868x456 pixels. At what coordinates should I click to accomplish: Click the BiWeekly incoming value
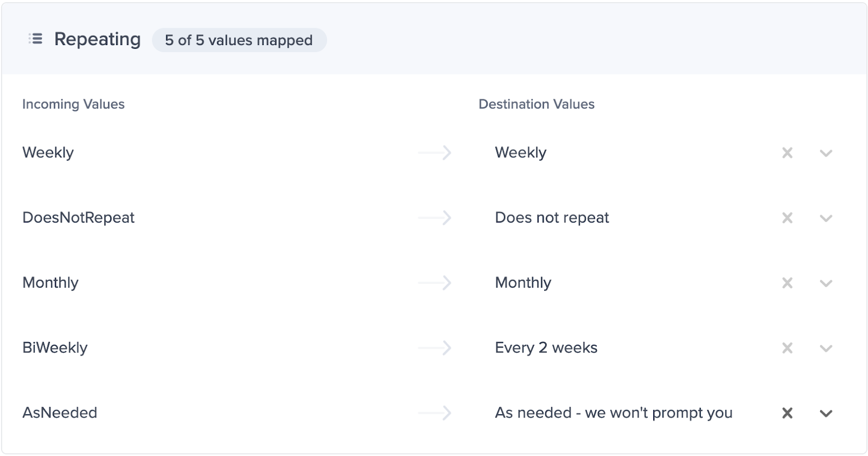55,348
